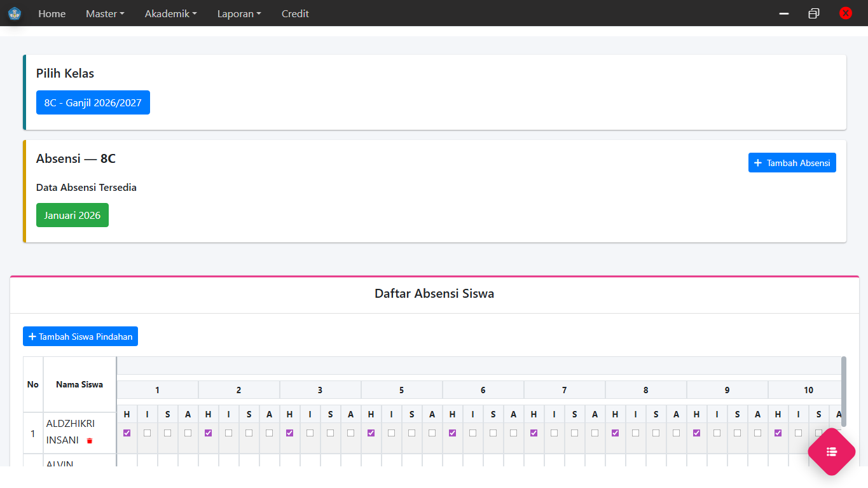868x488 pixels.
Task: Uncheck Hadir checkbox for day 1
Action: (127, 433)
